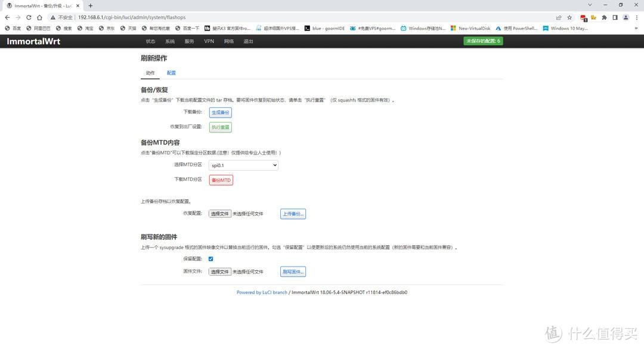Image resolution: width=644 pixels, height=349 pixels.
Task: Open Chrome three-dot menu
Action: 637,17
